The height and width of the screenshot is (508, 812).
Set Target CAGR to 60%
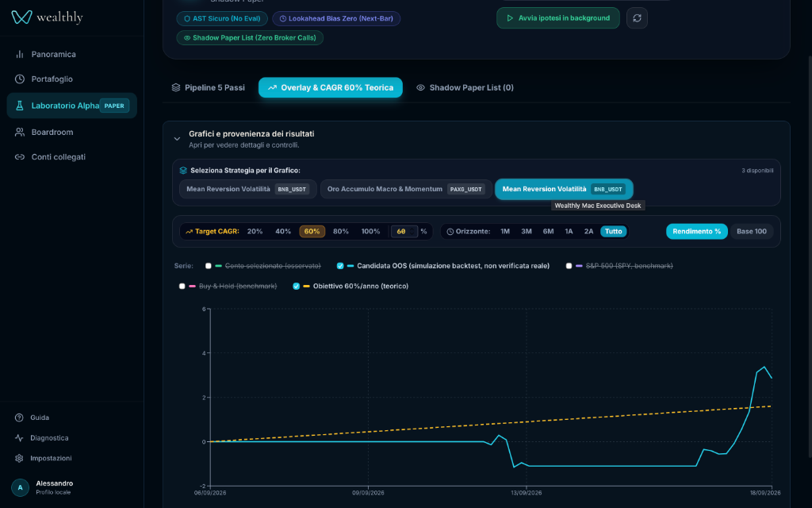click(312, 231)
